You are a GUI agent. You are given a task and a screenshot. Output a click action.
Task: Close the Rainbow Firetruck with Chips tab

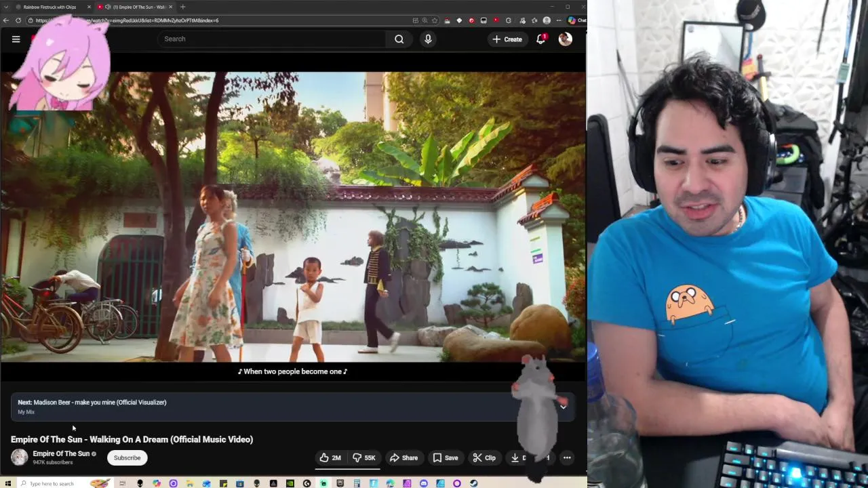89,7
